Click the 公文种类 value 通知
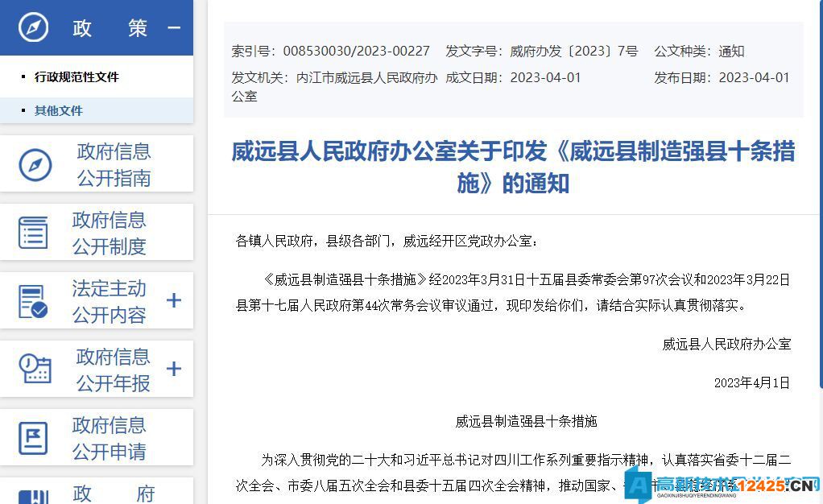Screen dimensions: 823x504 point(732,51)
